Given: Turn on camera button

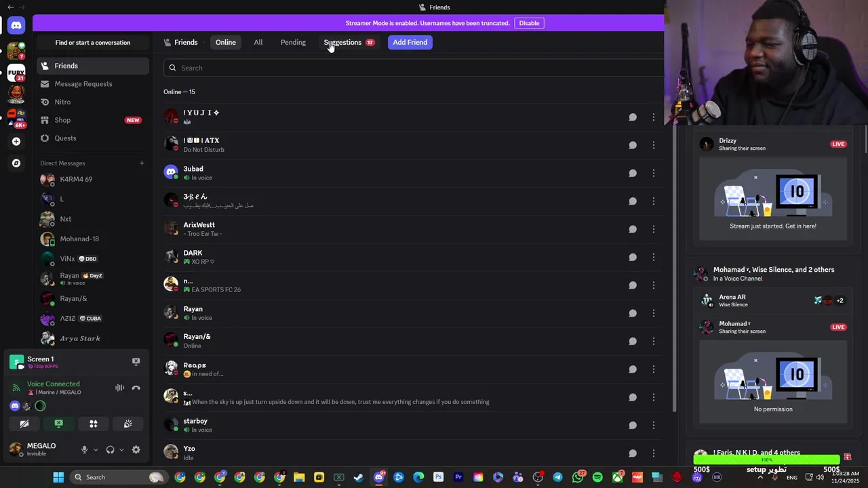Looking at the screenshot, I should (24, 424).
